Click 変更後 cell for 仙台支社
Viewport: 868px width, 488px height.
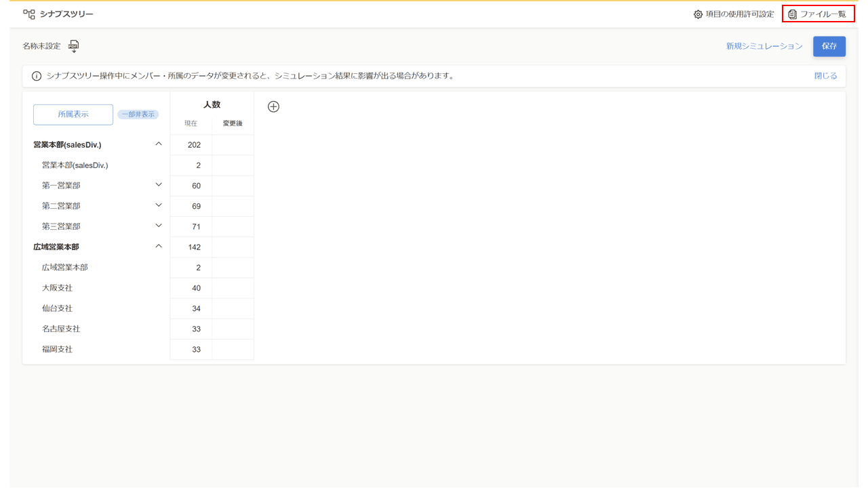(233, 308)
